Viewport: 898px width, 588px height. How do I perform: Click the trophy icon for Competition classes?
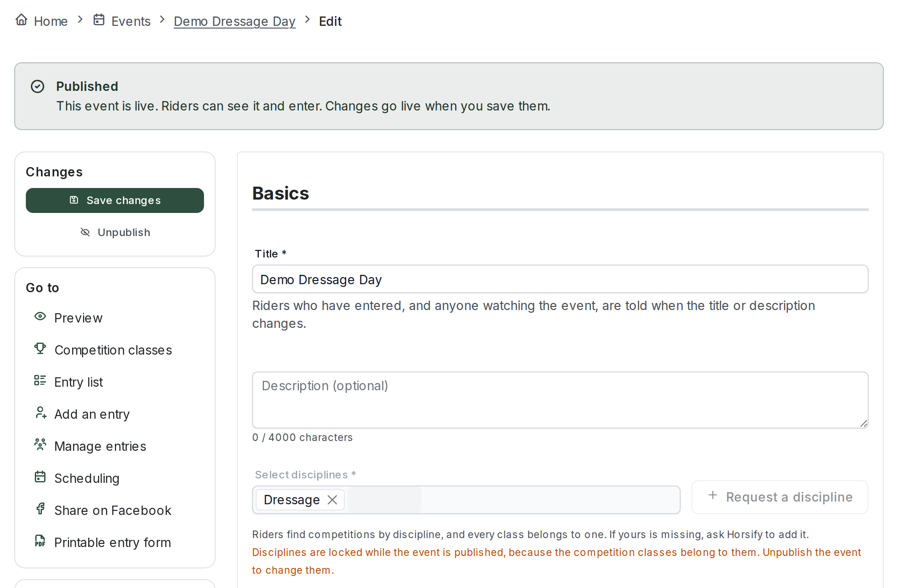40,349
